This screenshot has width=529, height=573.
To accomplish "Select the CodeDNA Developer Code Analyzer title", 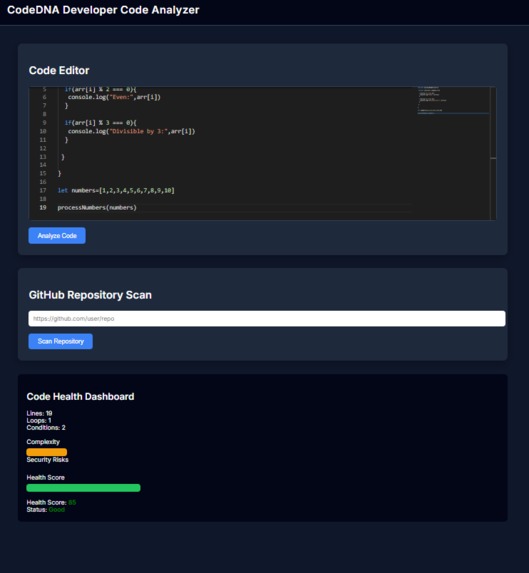I will (x=103, y=10).
